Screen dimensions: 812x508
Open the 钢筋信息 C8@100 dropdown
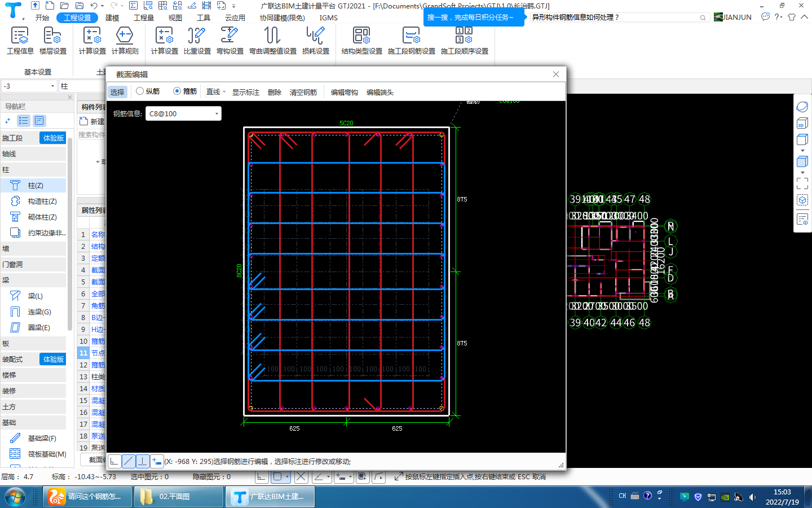click(x=183, y=113)
